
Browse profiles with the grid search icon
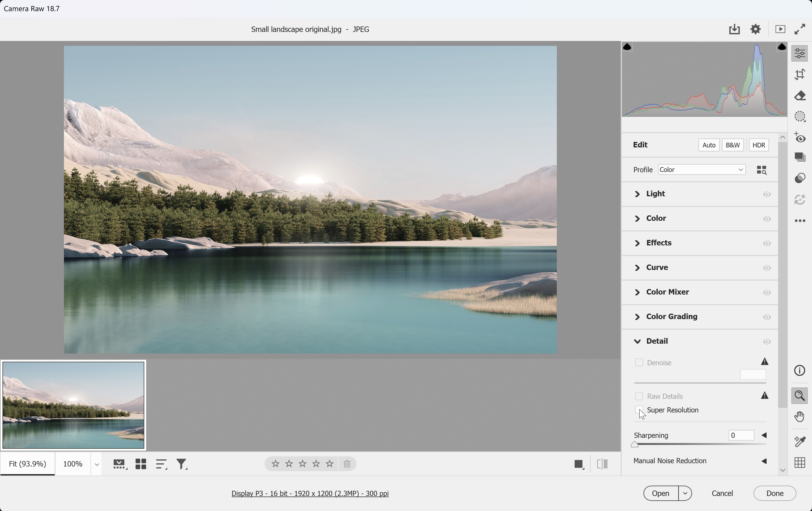point(761,170)
